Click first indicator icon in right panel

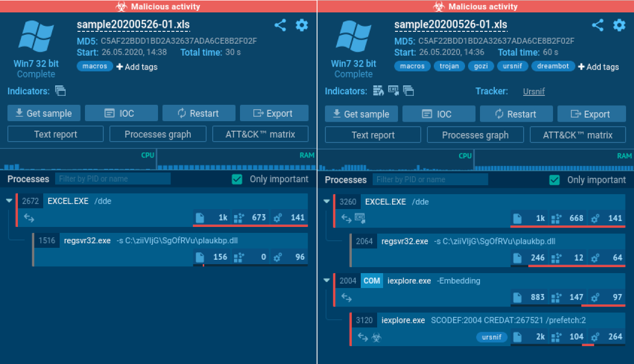pos(379,91)
